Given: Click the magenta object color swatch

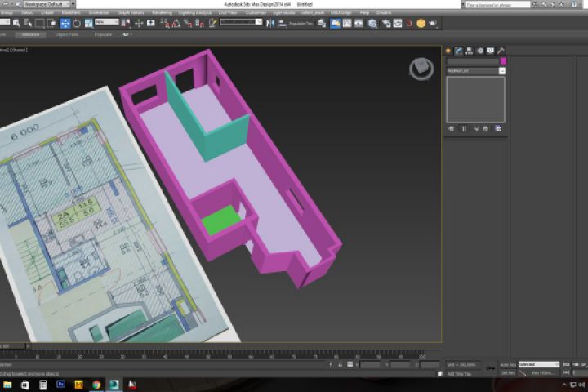Looking at the screenshot, I should [503, 61].
